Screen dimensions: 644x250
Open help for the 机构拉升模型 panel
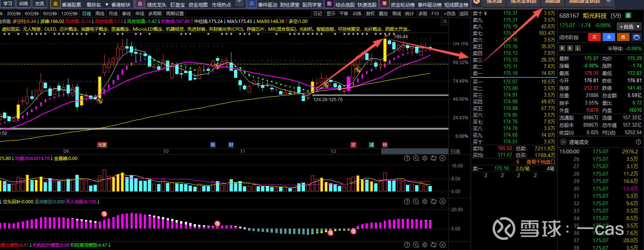pyautogui.click(x=407, y=245)
